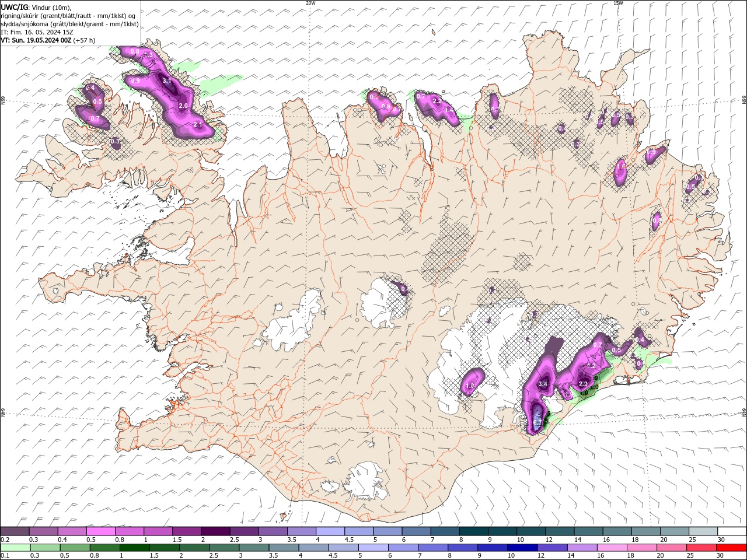
Task: Select rain scale swatch labeled 2
Action: click(x=194, y=548)
